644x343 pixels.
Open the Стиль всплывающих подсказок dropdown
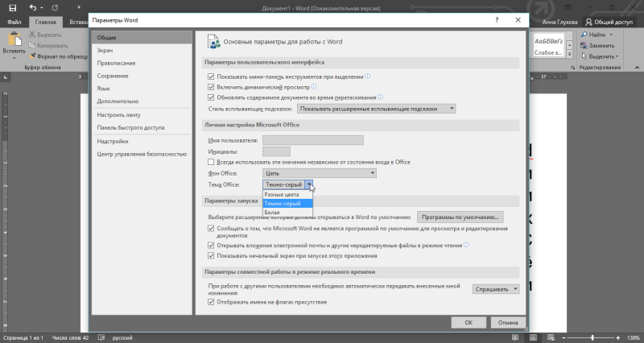click(376, 109)
